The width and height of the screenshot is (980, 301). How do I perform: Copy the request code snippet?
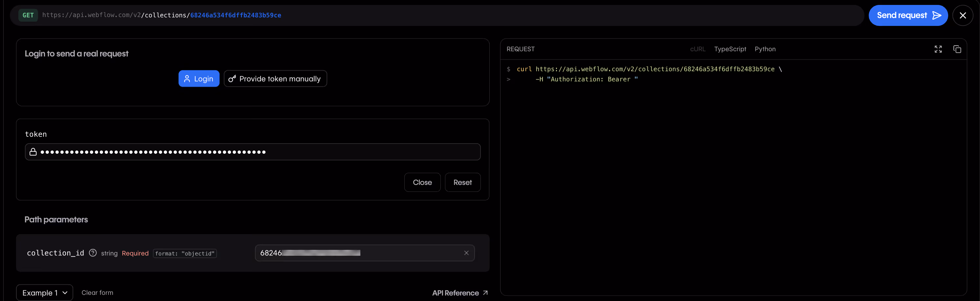click(x=957, y=49)
